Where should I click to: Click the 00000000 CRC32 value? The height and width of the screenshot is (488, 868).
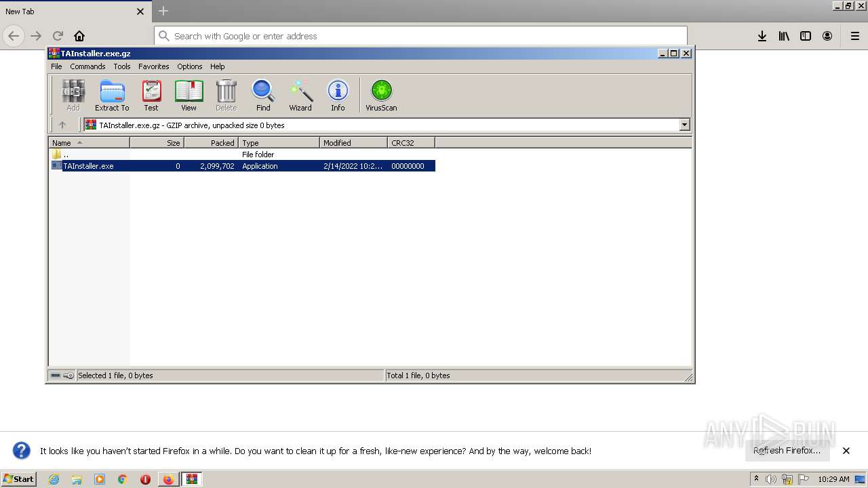point(408,166)
